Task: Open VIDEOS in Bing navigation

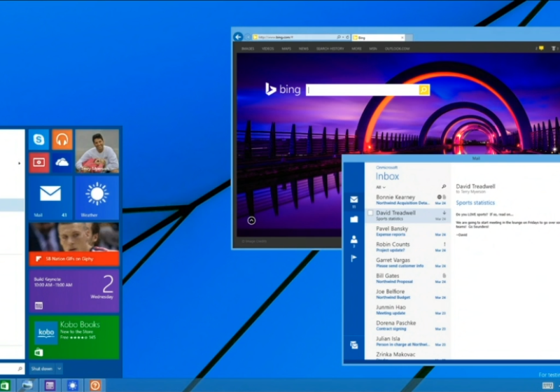Action: 267,48
